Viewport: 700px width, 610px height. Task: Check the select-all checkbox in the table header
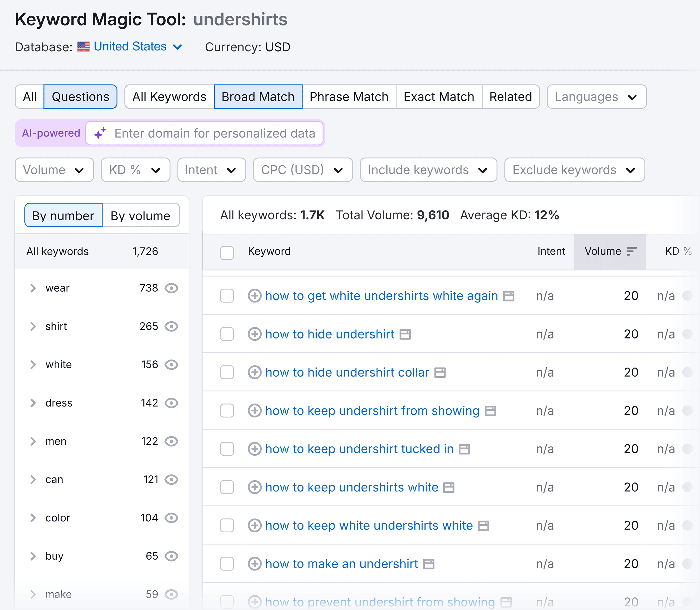(x=227, y=252)
